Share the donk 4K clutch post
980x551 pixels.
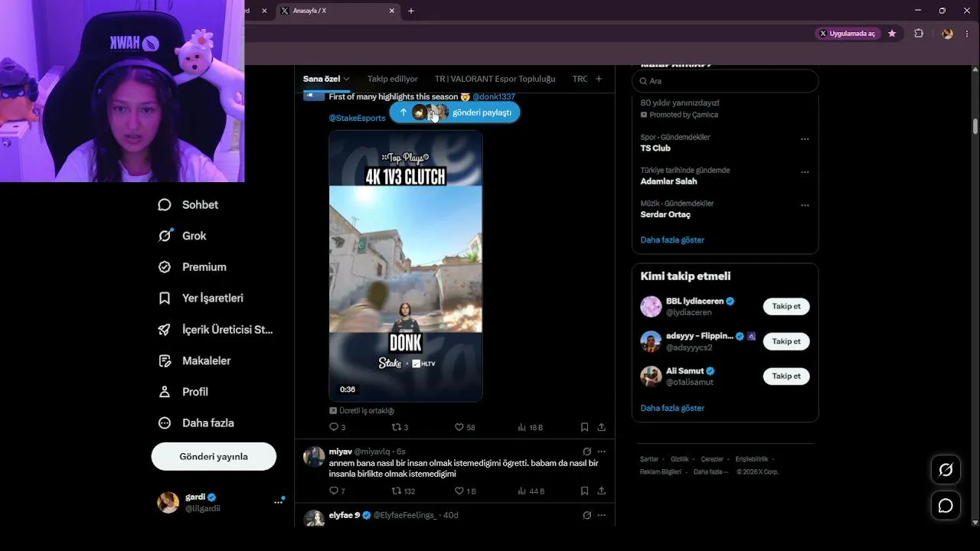(602, 427)
